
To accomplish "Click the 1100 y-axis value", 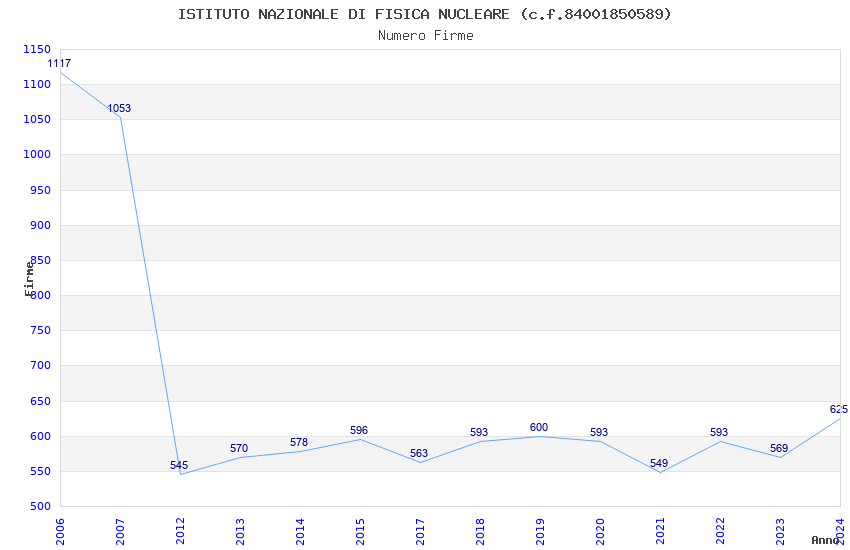I will (x=37, y=85).
